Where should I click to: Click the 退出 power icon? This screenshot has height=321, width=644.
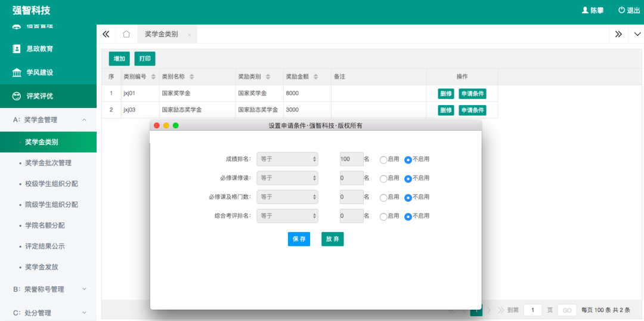point(621,10)
